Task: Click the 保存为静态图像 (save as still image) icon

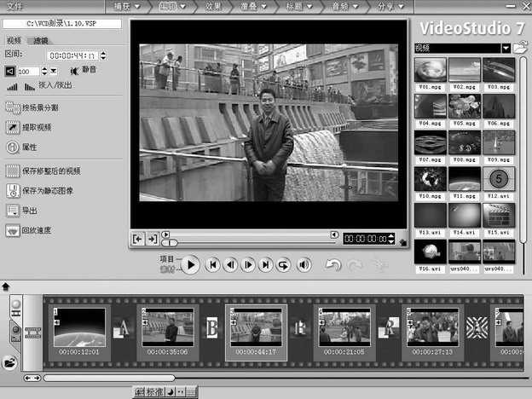Action: [x=13, y=190]
